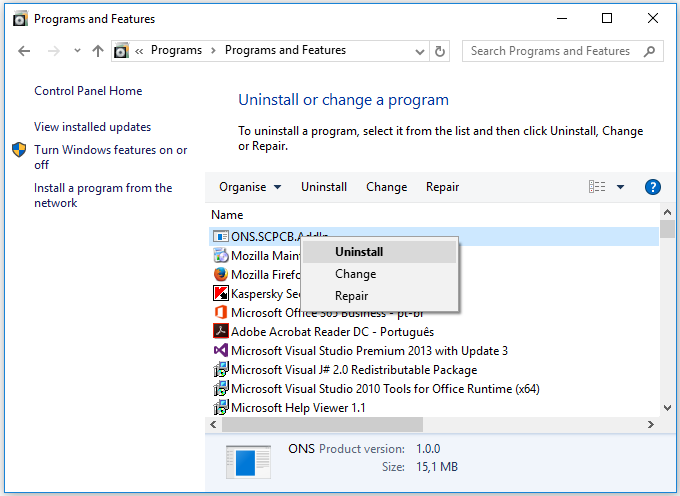Screen dimensions: 680x496
Task: Click the horizontal scrollbar right arrow
Action: 651,424
